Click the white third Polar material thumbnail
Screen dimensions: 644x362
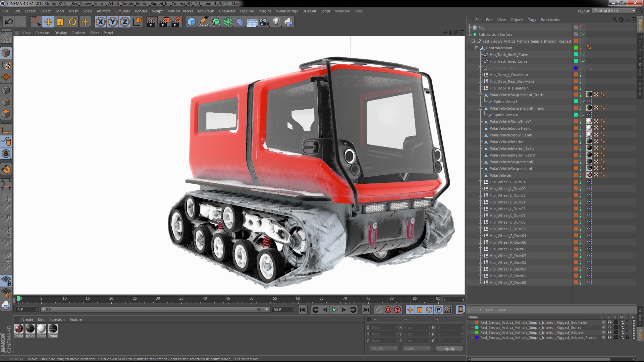click(42, 329)
